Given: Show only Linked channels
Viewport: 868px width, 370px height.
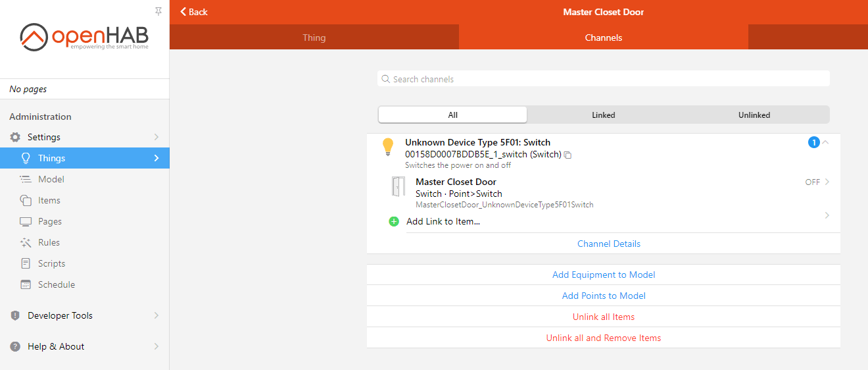Looking at the screenshot, I should (x=603, y=115).
